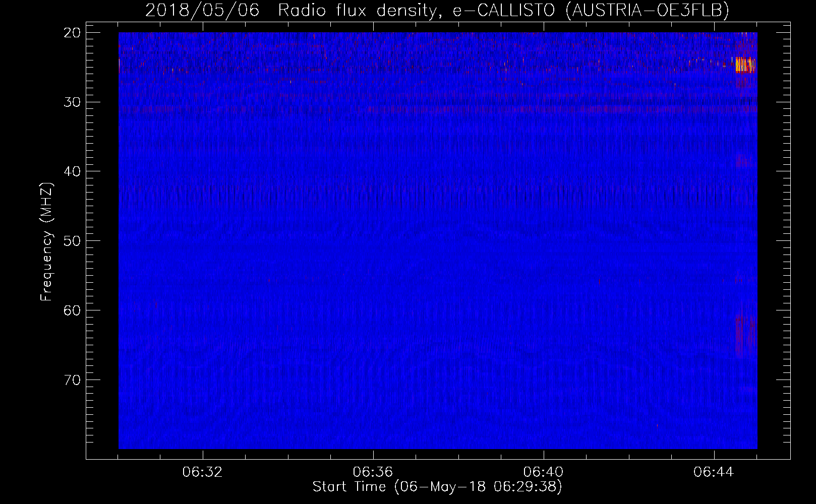Click the plot title mentioning e-CALLISTO AUSTRIA-OE3FLB
Viewport: 816px width, 504px height.
point(437,10)
